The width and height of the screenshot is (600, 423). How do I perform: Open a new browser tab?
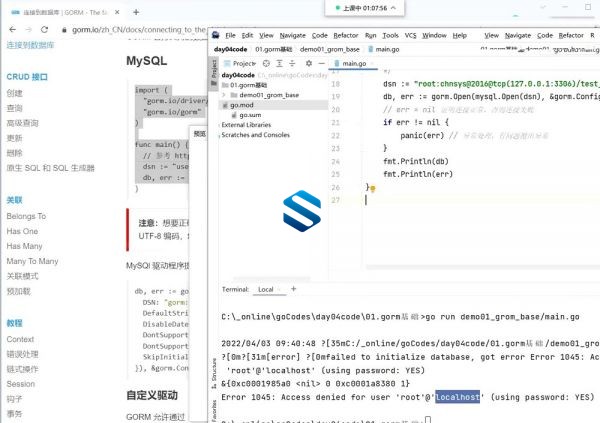click(136, 12)
